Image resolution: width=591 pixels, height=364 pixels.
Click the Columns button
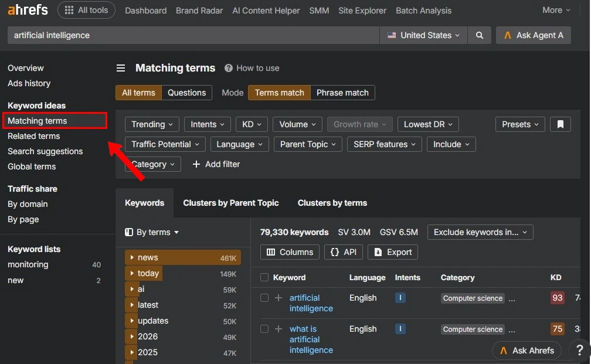click(290, 252)
